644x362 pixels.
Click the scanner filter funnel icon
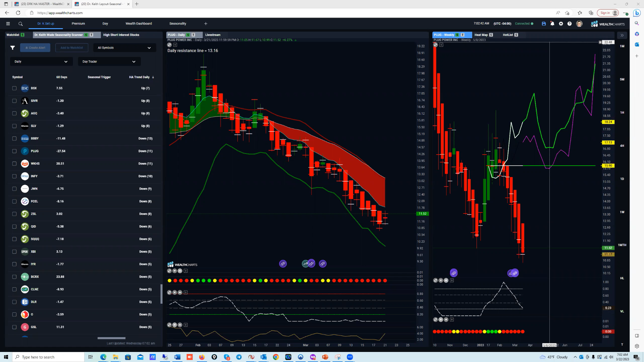[12, 48]
